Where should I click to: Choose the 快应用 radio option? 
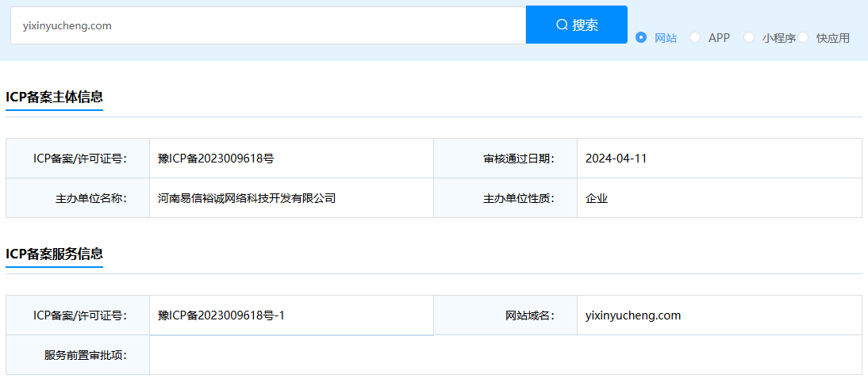point(803,37)
